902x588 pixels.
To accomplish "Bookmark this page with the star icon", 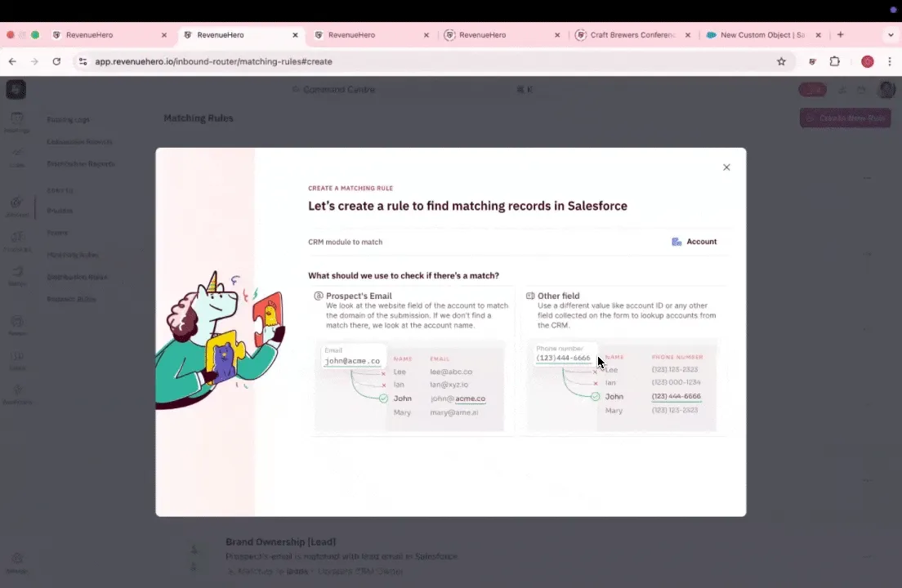I will point(781,61).
